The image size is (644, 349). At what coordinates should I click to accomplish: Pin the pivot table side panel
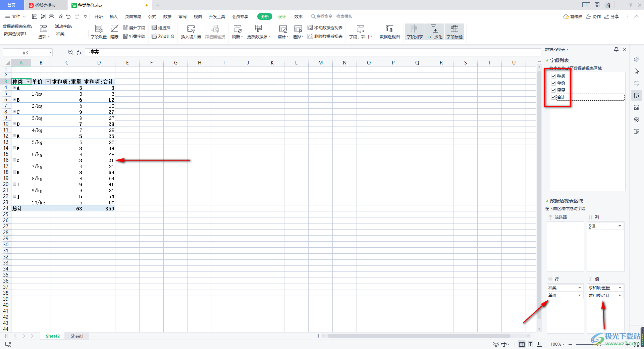click(x=616, y=49)
